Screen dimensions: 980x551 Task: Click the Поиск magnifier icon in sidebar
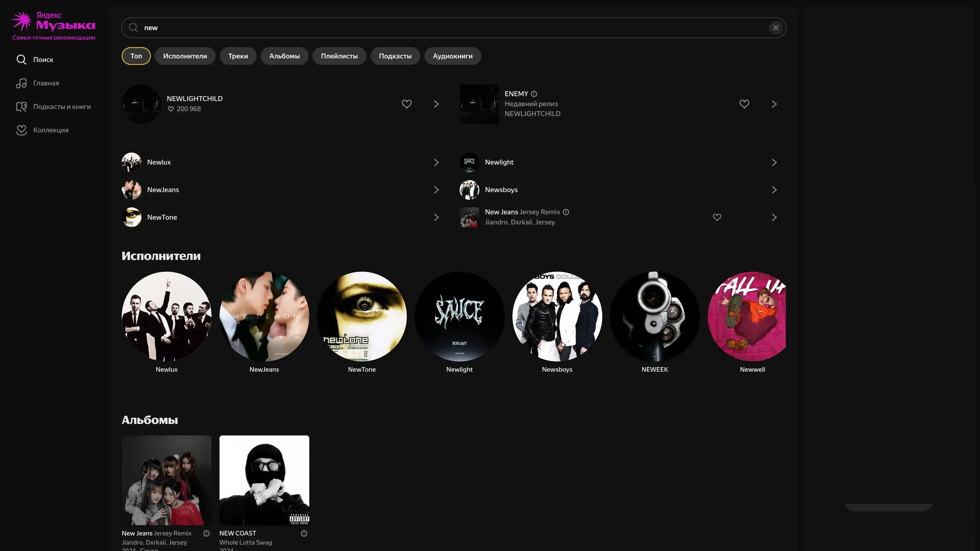21,60
